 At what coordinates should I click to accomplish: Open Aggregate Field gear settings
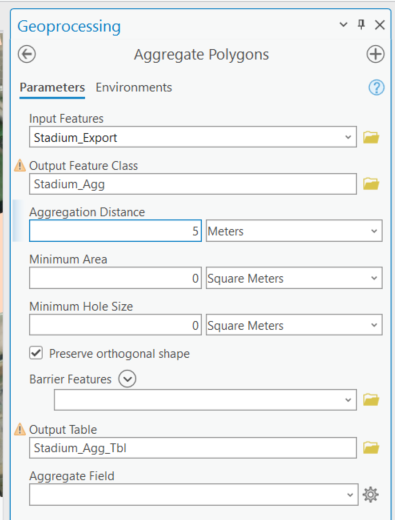371,494
